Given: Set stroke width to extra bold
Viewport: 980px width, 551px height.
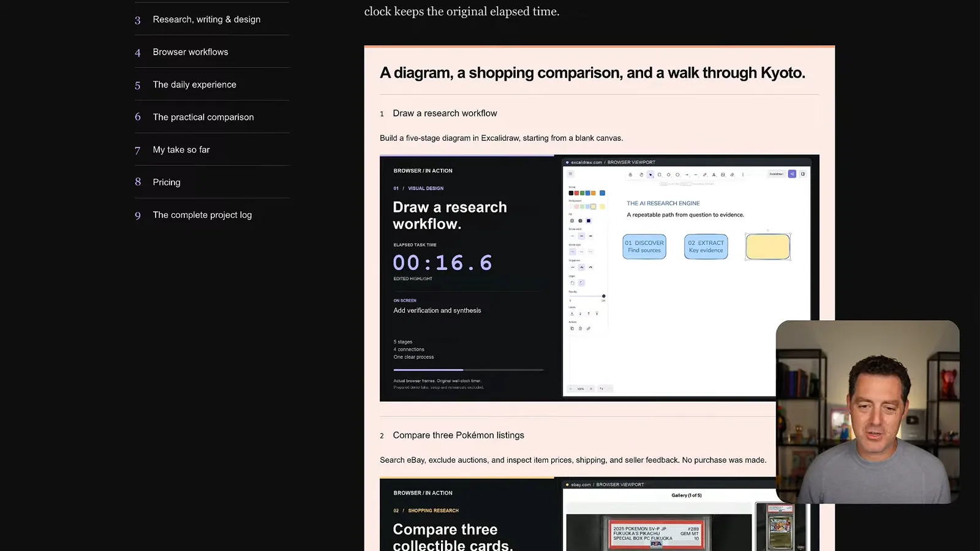Looking at the screenshot, I should (590, 236).
